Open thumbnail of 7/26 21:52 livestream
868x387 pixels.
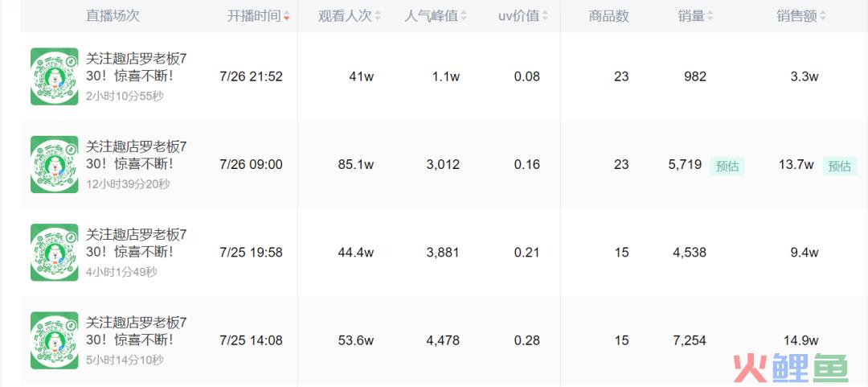55,76
